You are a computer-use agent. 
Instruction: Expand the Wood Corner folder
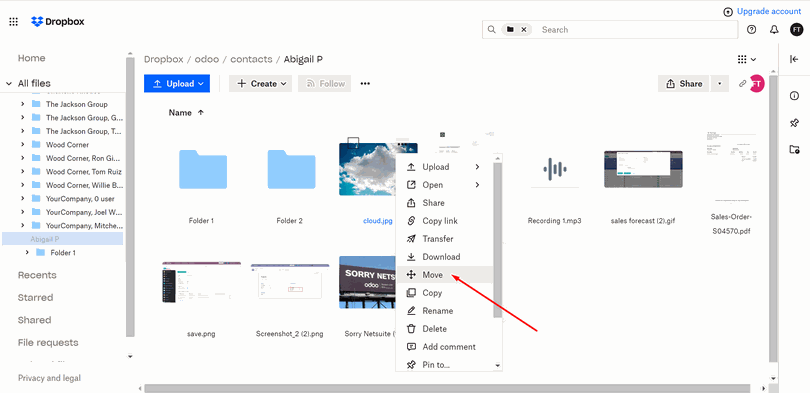click(22, 145)
